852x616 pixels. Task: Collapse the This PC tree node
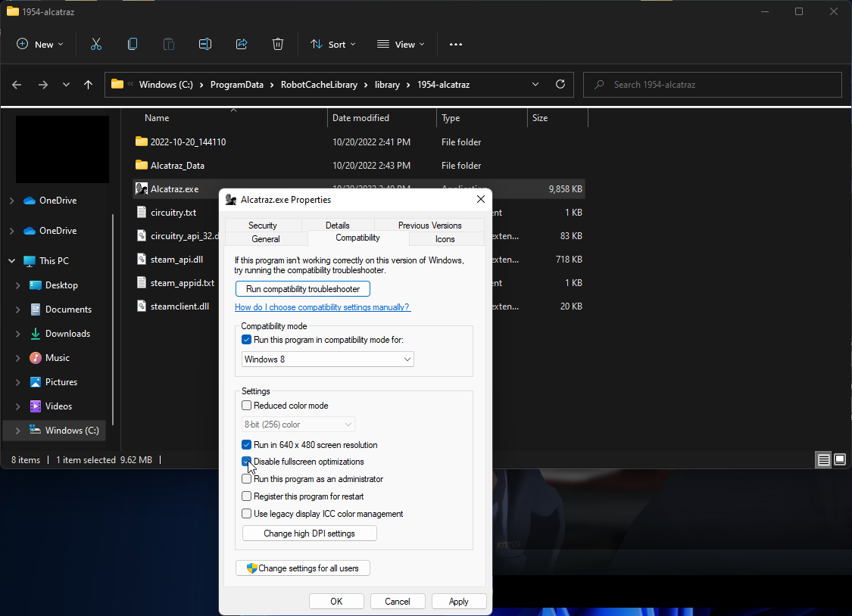tap(12, 261)
